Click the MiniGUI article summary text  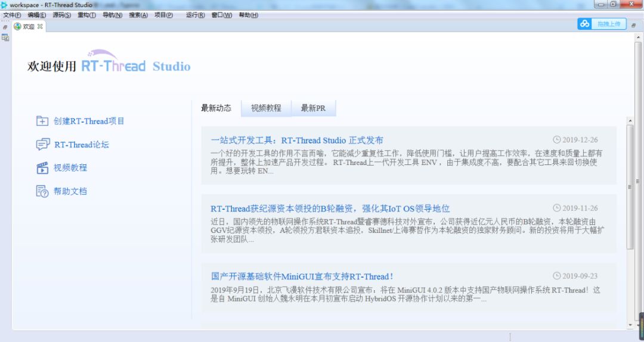click(405, 294)
